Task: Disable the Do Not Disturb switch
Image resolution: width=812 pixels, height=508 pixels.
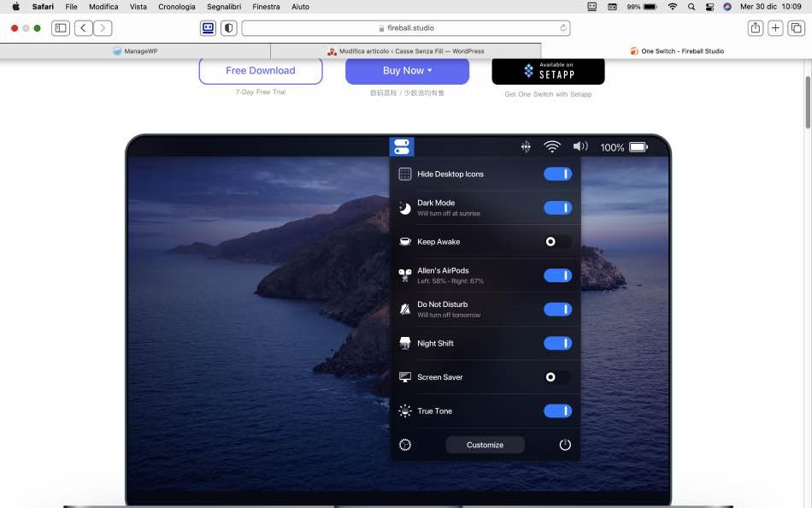Action: pyautogui.click(x=558, y=310)
